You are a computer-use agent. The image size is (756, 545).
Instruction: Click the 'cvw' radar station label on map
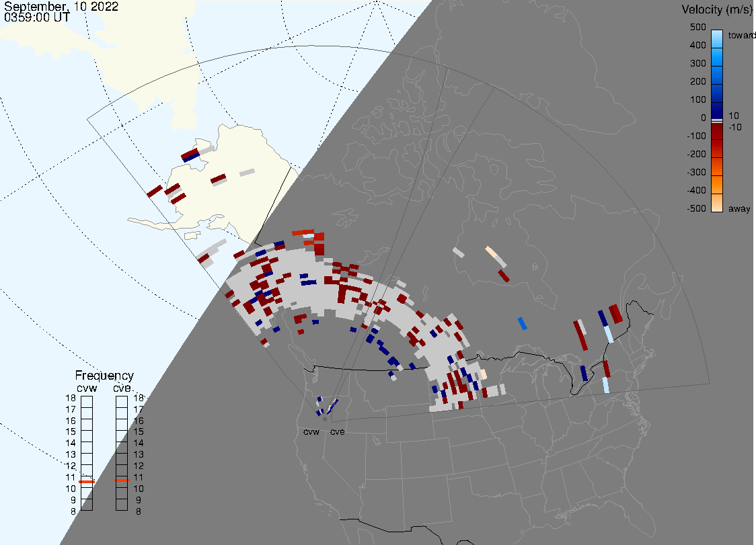[x=311, y=432]
